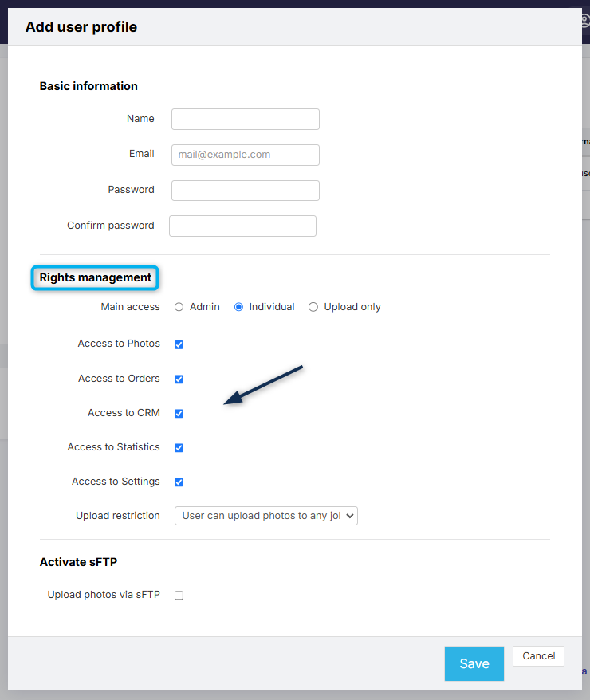Viewport: 590px width, 700px height.
Task: Toggle the Access to Orders checkbox
Action: click(x=179, y=379)
